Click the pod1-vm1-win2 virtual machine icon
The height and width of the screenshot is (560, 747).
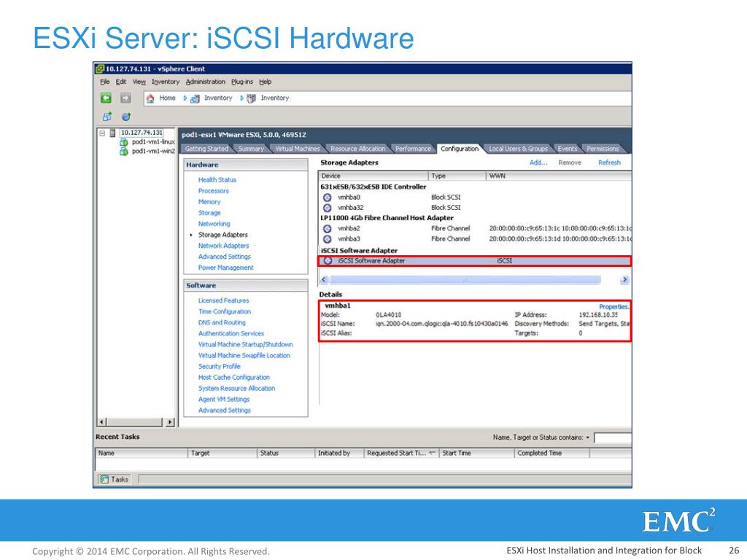tap(124, 151)
